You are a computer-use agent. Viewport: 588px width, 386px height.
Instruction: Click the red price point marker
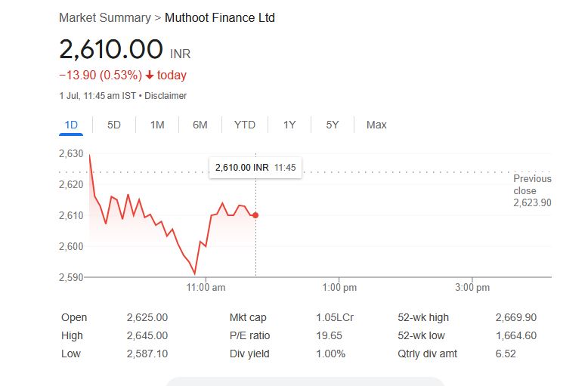(255, 215)
